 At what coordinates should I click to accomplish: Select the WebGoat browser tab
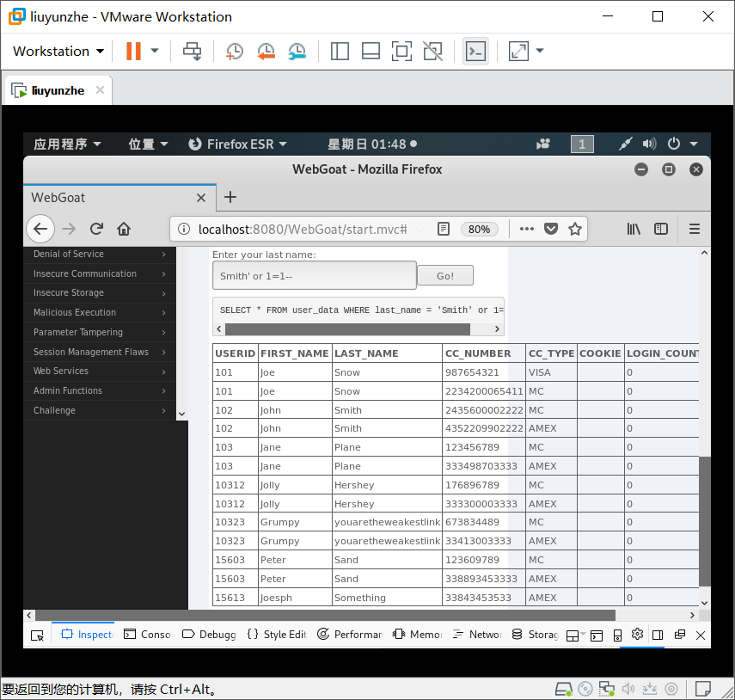pos(119,198)
